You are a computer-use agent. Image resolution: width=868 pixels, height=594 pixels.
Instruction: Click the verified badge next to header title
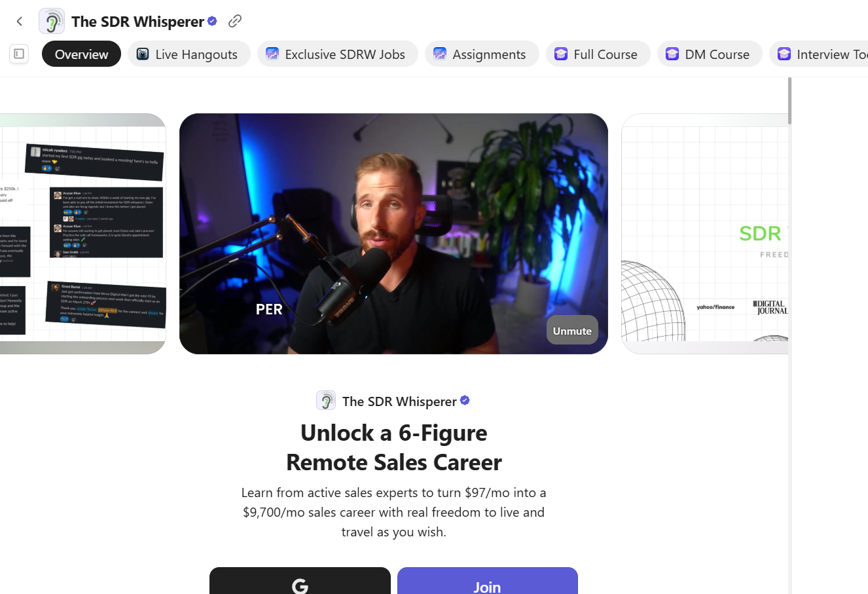pos(212,21)
